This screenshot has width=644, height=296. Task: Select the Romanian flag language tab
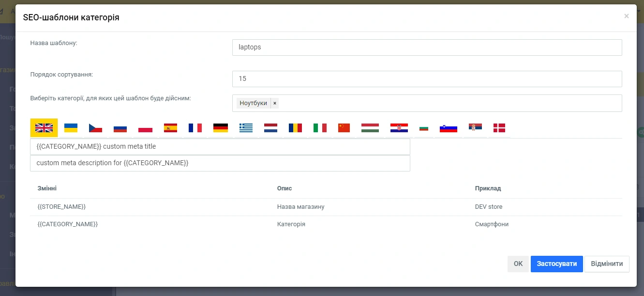[x=295, y=128]
